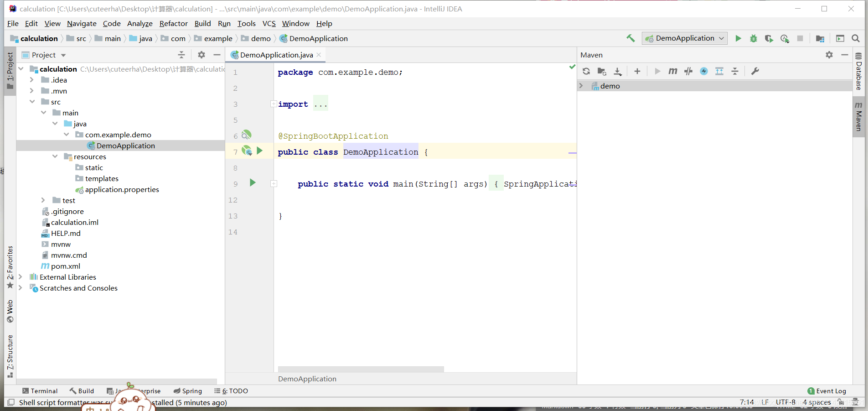Open Maven panel gear options
This screenshot has width=868, height=411.
[829, 55]
